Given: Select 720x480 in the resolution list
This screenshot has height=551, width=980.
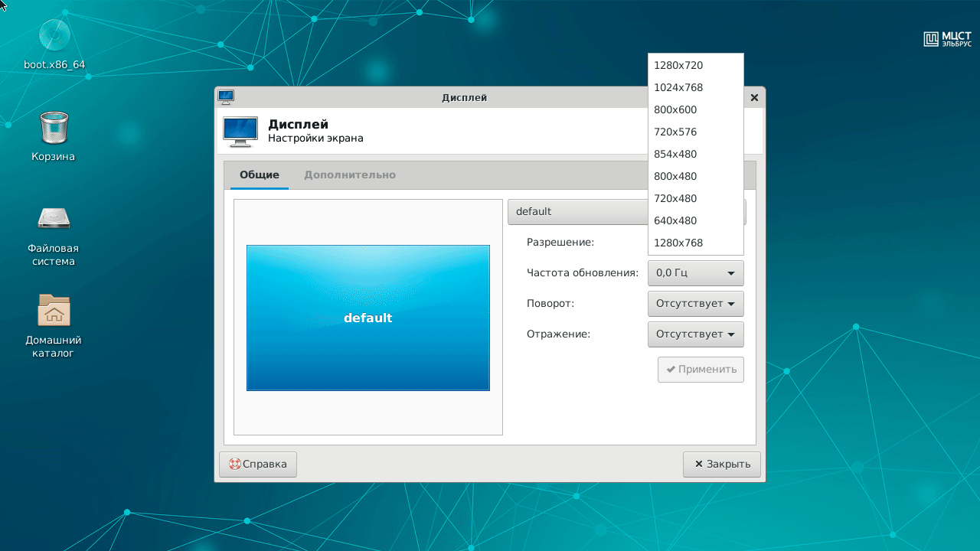Looking at the screenshot, I should [x=696, y=198].
